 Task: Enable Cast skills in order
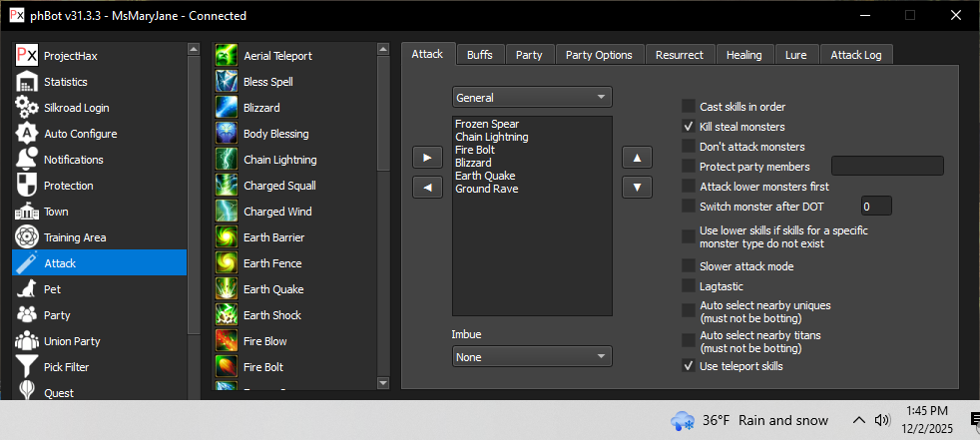(x=689, y=106)
